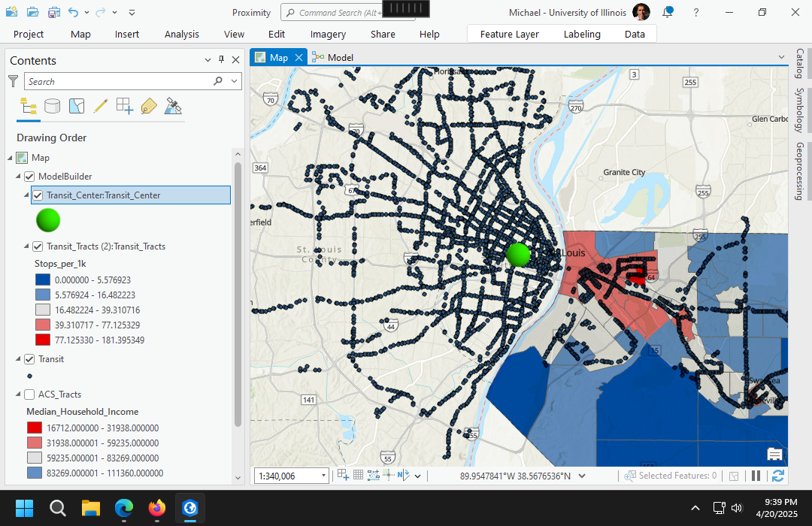Open the Analysis ribbon tab
Viewport: 812px width, 526px height.
182,34
